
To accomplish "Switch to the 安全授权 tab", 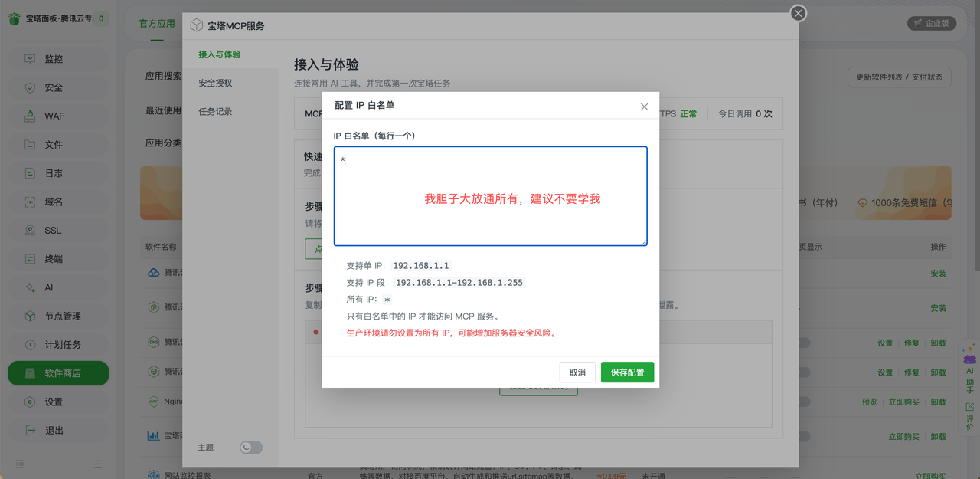I will pyautogui.click(x=215, y=83).
